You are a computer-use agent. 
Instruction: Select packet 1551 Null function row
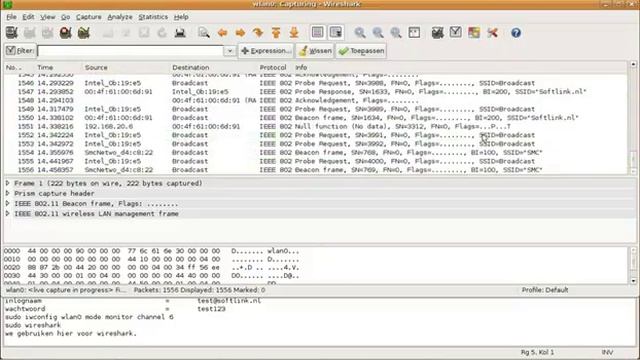point(316,127)
